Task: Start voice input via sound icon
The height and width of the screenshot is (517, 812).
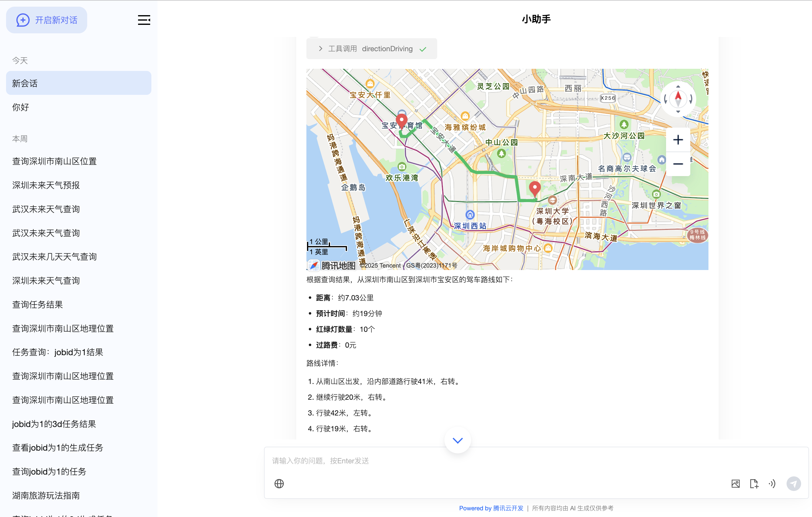Action: tap(772, 484)
